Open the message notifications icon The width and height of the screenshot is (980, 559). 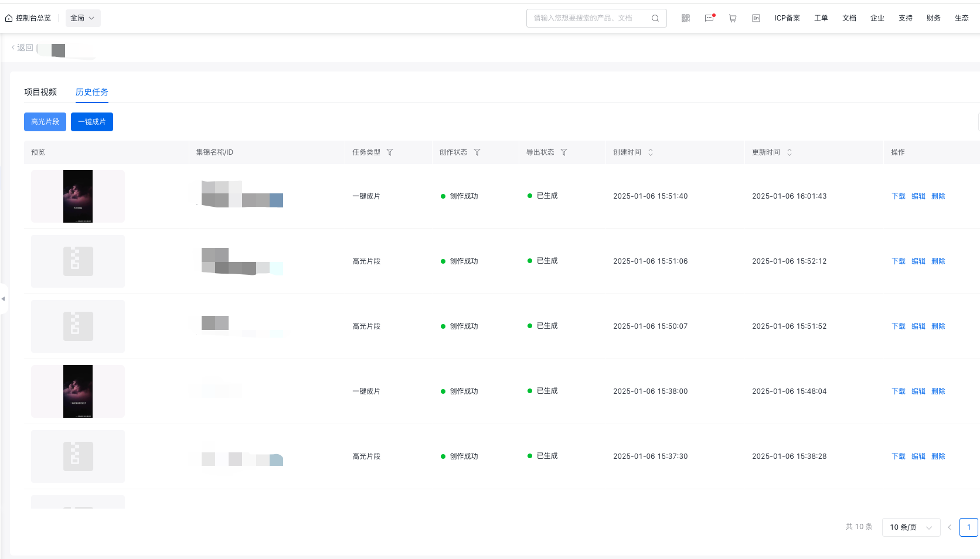point(709,18)
